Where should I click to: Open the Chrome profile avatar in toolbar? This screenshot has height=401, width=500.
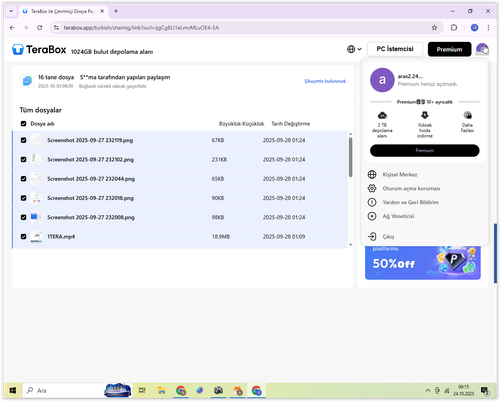[x=474, y=28]
